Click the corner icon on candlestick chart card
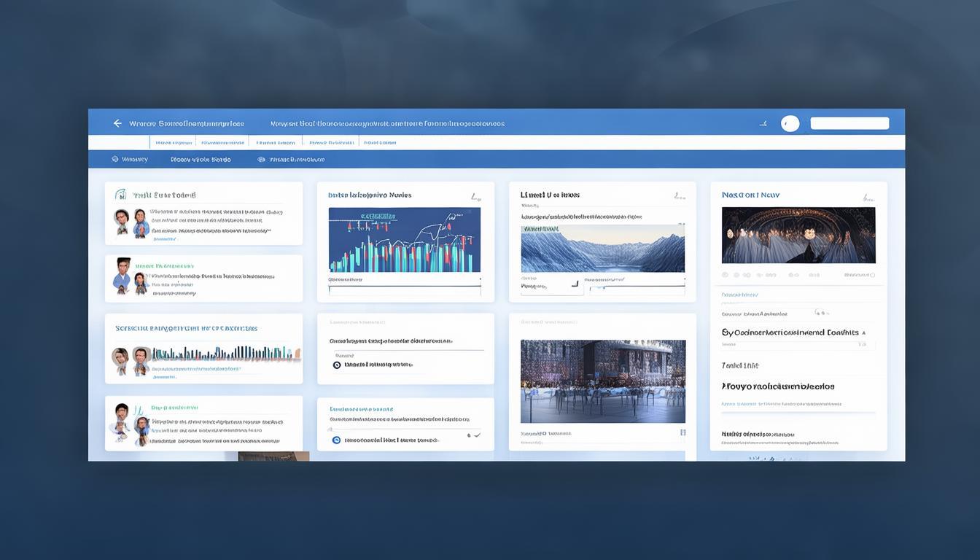 click(x=475, y=196)
